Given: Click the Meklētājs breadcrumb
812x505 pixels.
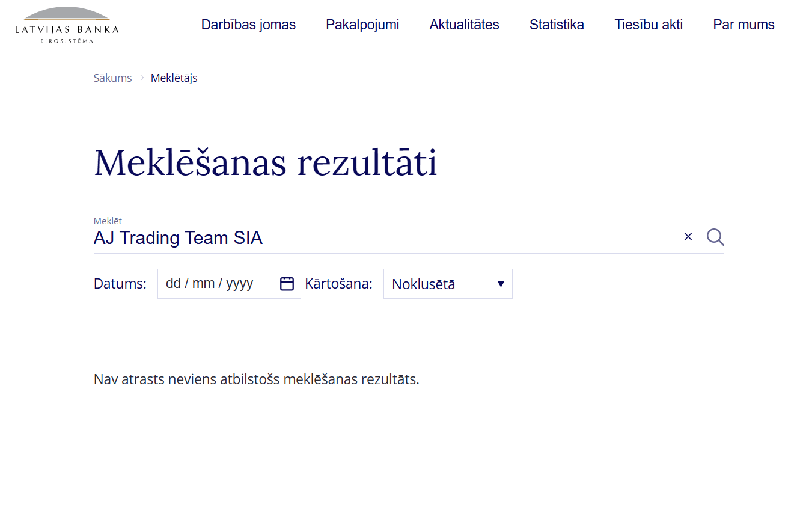Looking at the screenshot, I should (174, 78).
